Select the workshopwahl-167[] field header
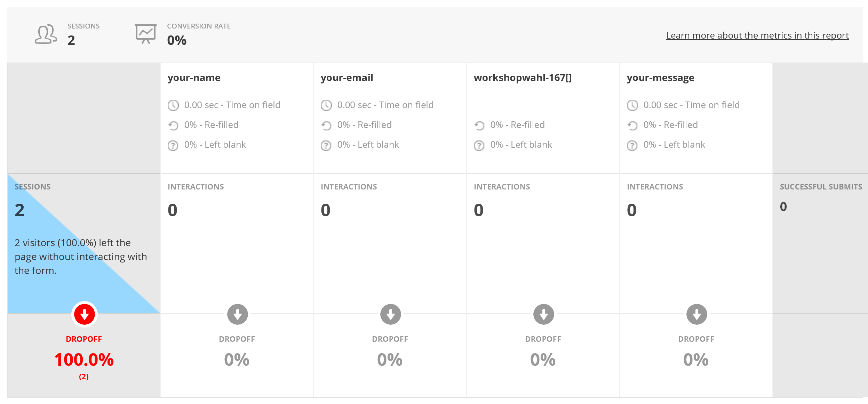Screen dimensions: 868x404 tap(523, 78)
